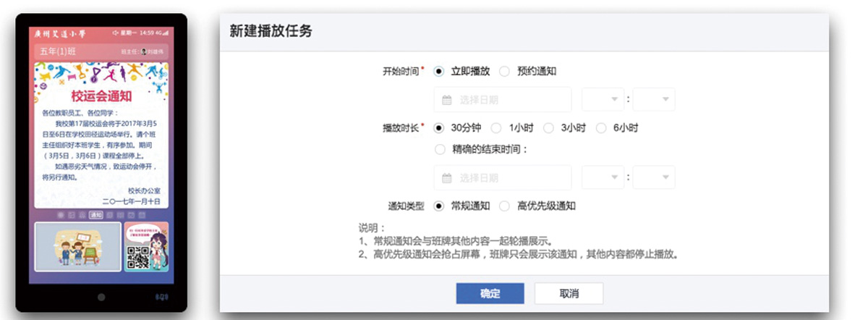Click the calendar icon in start date field

coord(447,100)
